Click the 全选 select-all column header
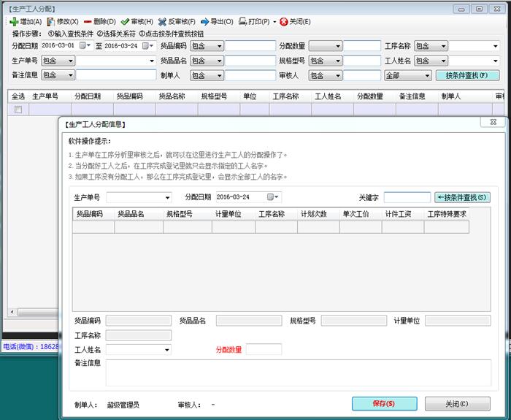Image resolution: width=511 pixels, height=420 pixels. (18, 96)
